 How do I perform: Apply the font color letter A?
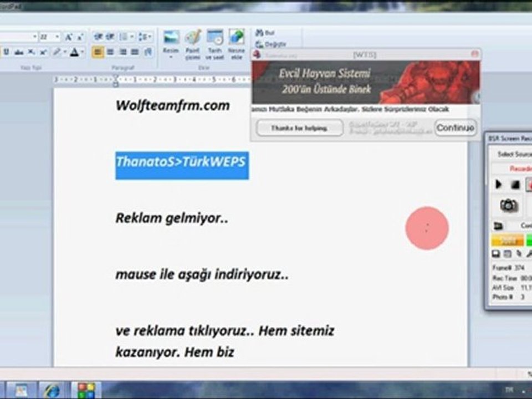(74, 52)
